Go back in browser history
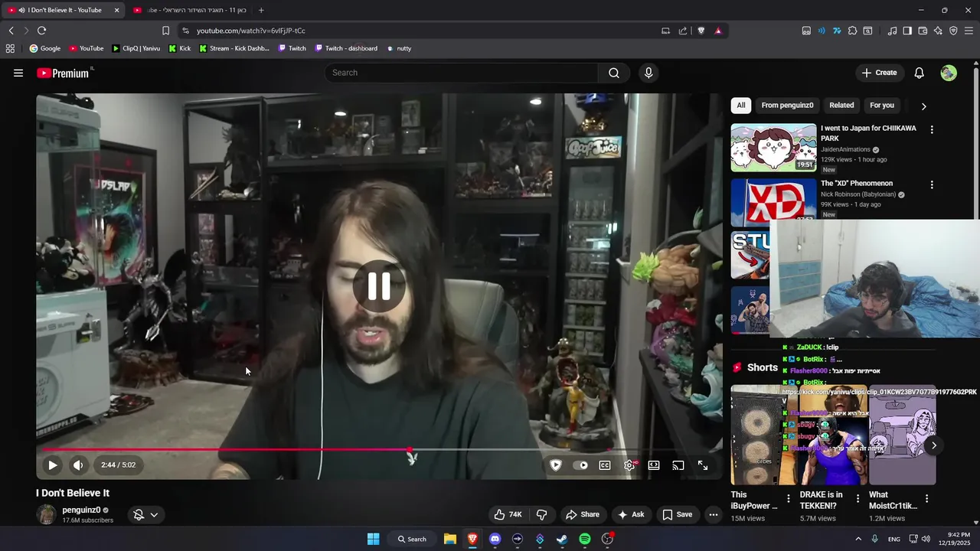980x551 pixels. [11, 31]
